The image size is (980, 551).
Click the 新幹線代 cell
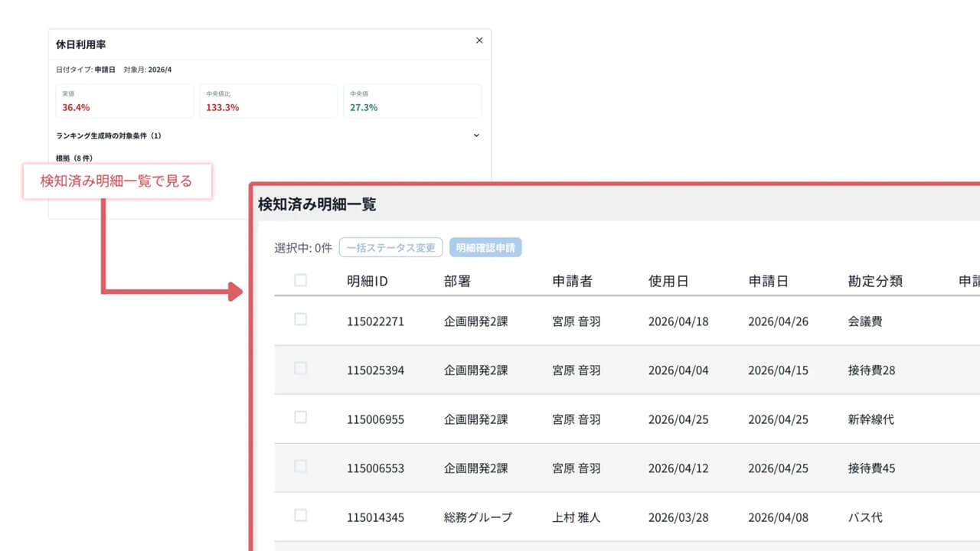871,419
